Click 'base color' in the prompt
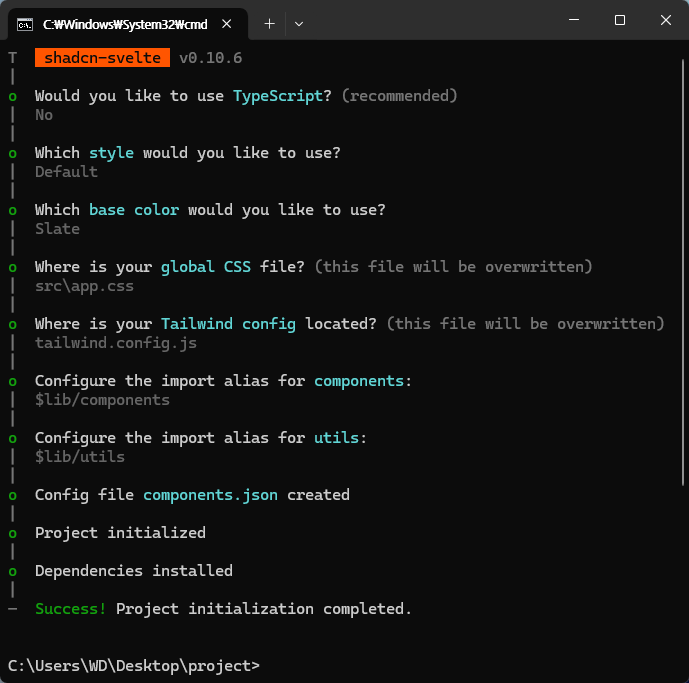Viewport: 689px width, 683px height. [134, 210]
